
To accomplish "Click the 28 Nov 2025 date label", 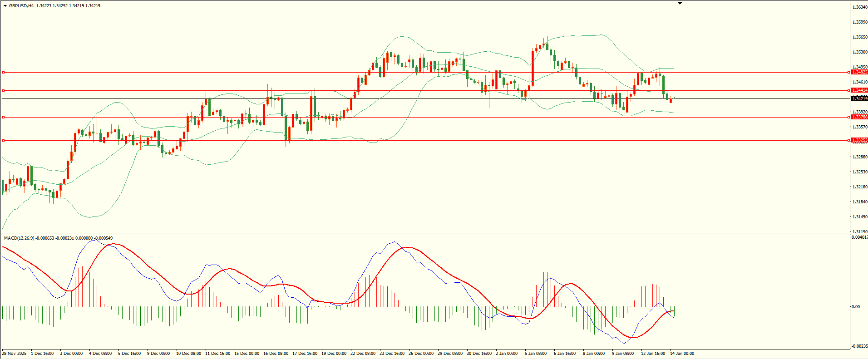I will coord(14,353).
